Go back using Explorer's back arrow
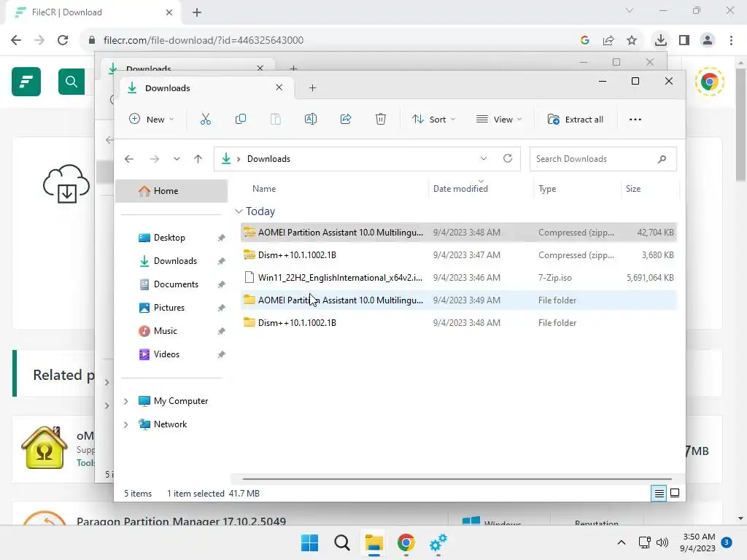Image resolution: width=747 pixels, height=560 pixels. tap(129, 159)
